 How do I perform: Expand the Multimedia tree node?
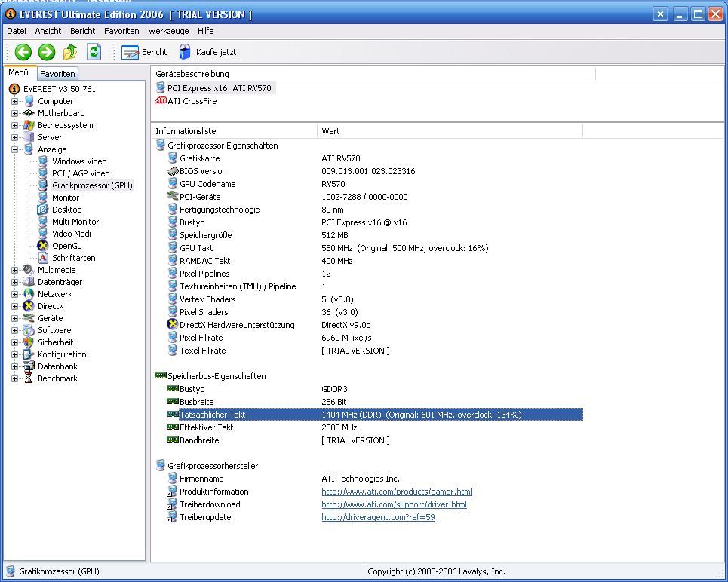click(x=15, y=270)
